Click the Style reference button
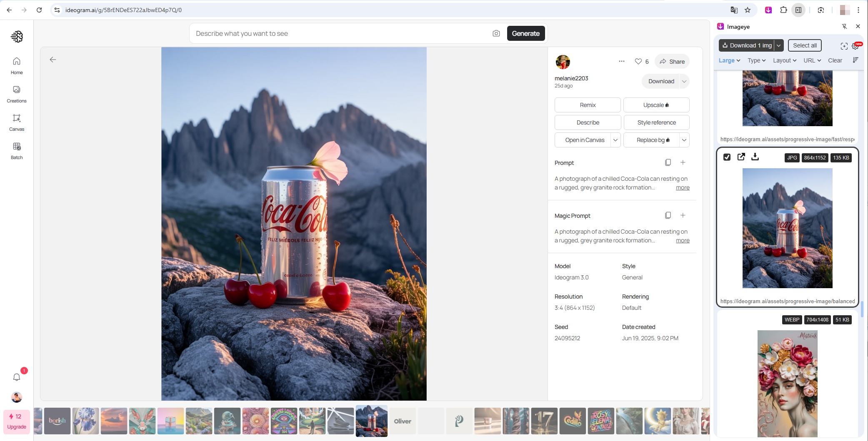This screenshot has height=441, width=868. (656, 122)
